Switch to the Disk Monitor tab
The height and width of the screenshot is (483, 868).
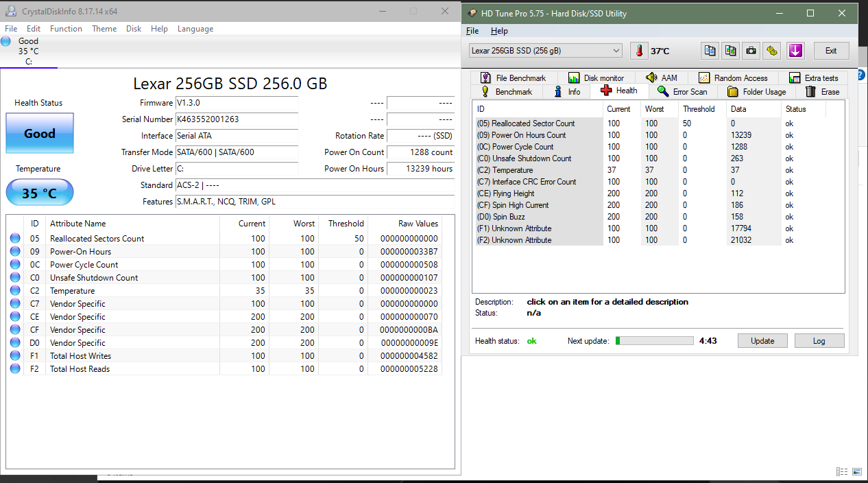pos(598,77)
